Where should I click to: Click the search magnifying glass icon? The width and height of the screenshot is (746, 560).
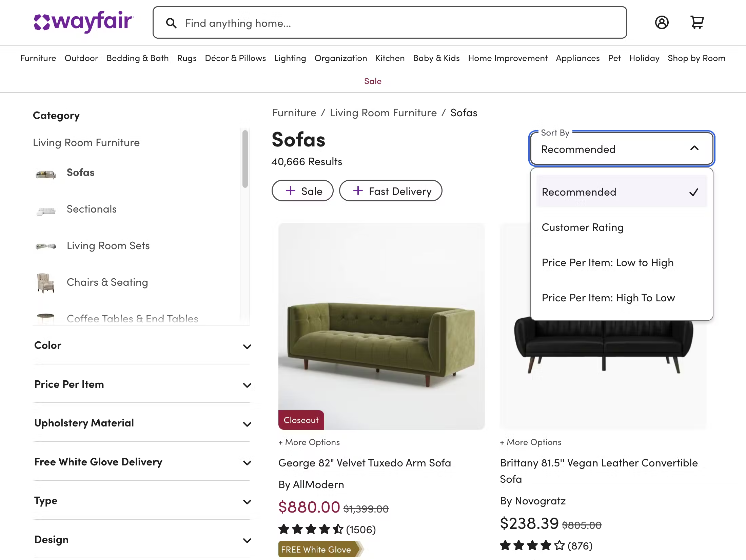(171, 23)
